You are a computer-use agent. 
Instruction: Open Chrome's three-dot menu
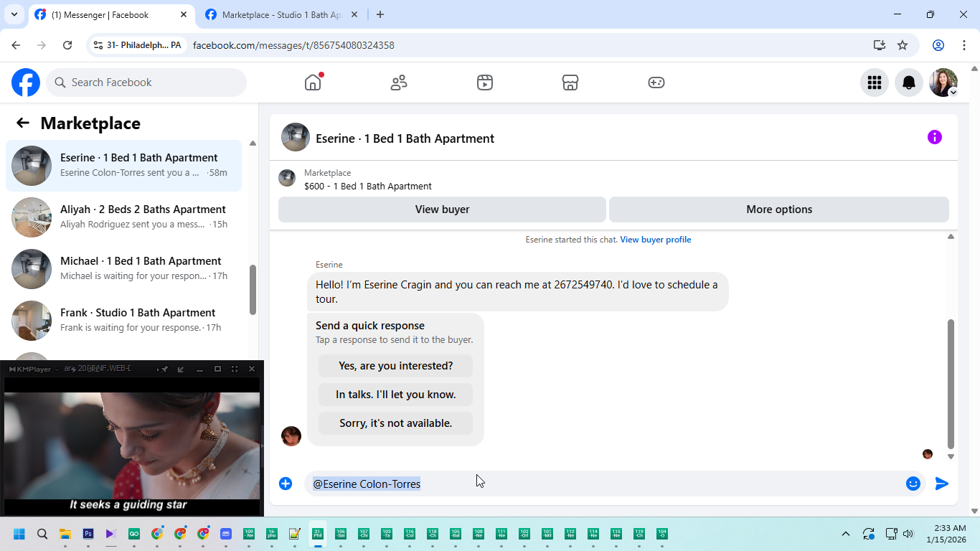[963, 45]
